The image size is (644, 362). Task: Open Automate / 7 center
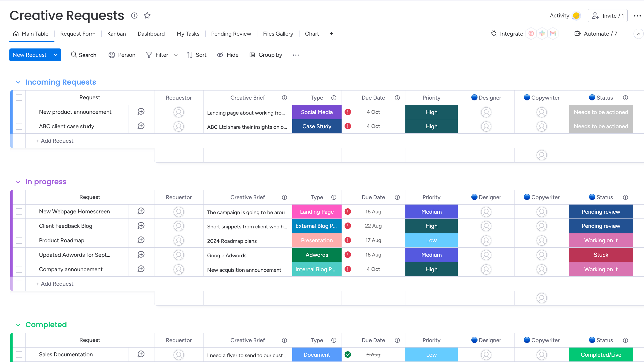click(595, 34)
